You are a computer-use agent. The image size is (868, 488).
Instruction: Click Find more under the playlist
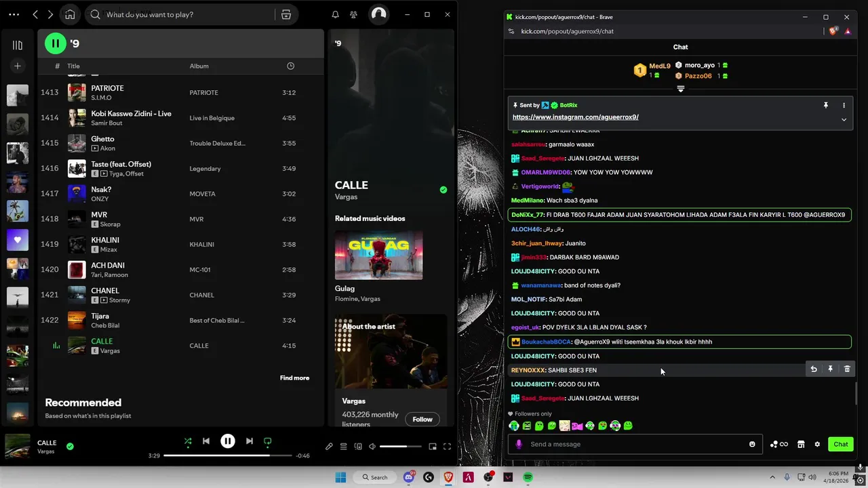coord(294,378)
